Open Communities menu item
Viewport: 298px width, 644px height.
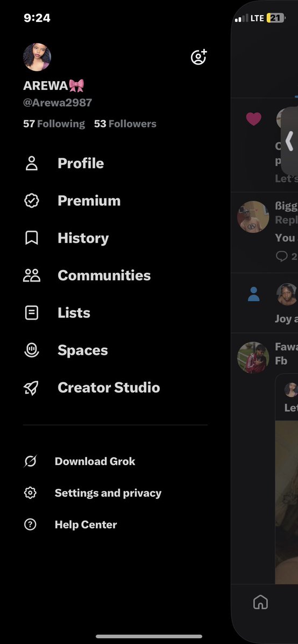click(x=104, y=275)
